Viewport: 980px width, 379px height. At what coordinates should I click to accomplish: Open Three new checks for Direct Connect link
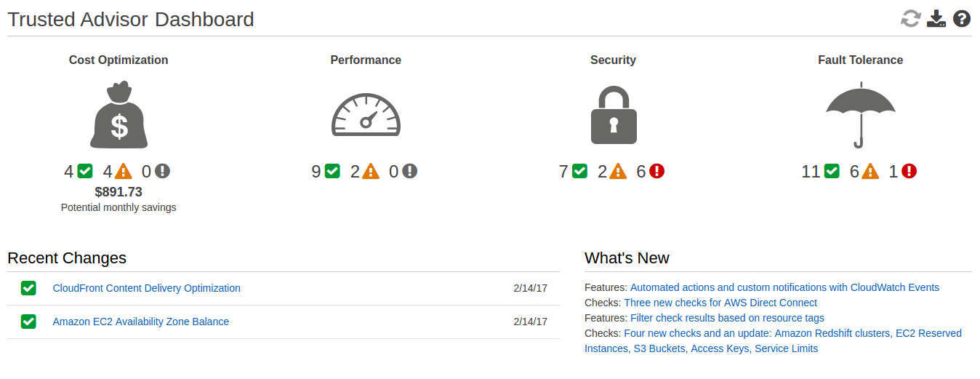click(x=720, y=303)
